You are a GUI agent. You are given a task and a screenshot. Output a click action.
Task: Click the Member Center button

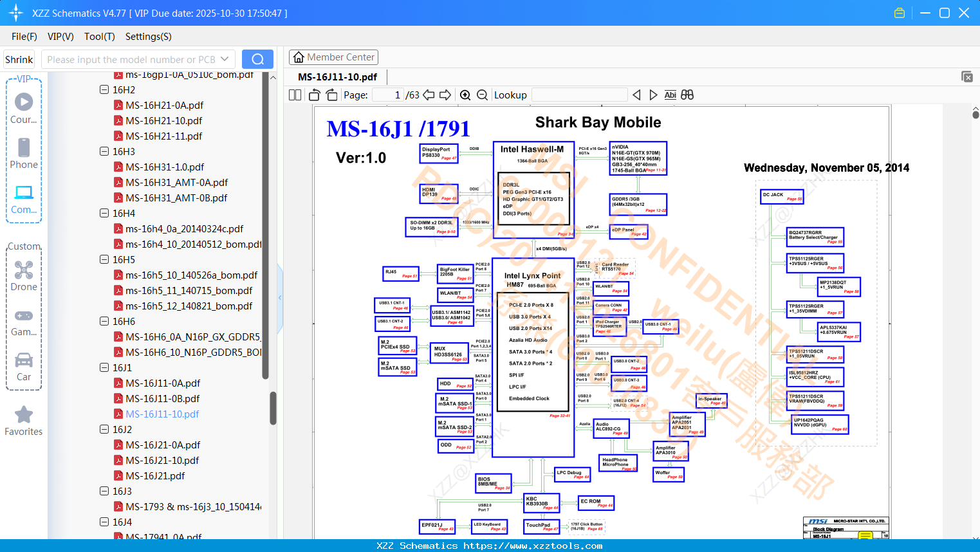tap(333, 57)
